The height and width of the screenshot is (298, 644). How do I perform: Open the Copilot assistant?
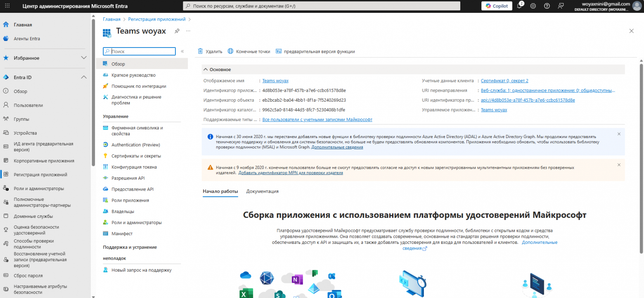tap(497, 6)
